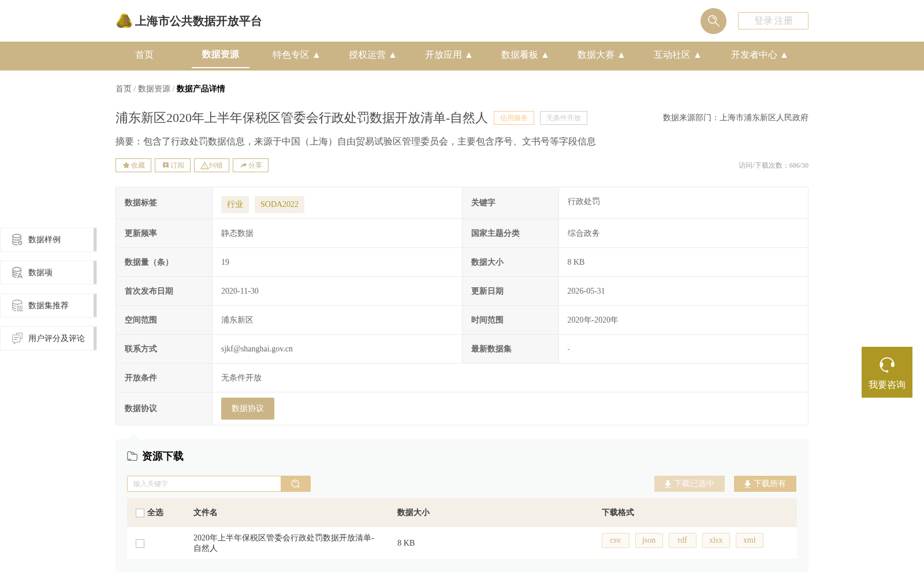Screen dimensions: 924x578
Task: Click the 无条件开放 badge beside title
Action: pos(564,118)
